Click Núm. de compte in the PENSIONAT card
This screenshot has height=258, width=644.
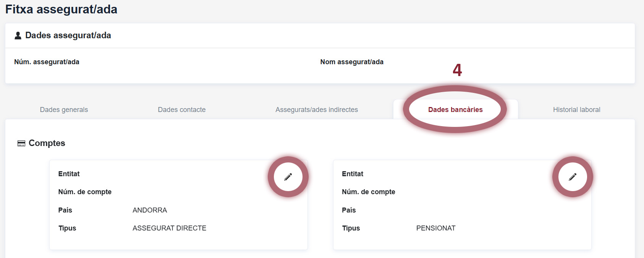point(368,192)
